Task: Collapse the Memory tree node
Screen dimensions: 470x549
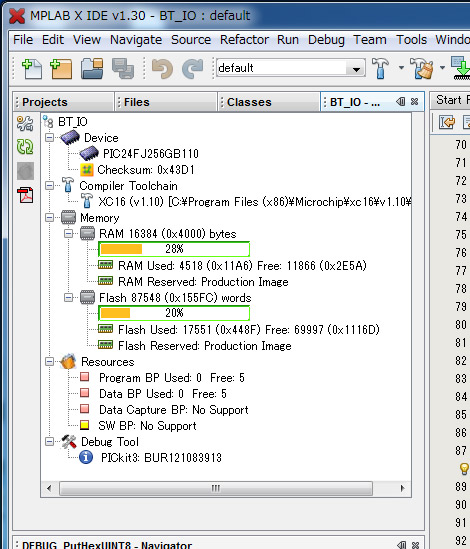Action: (x=49, y=217)
